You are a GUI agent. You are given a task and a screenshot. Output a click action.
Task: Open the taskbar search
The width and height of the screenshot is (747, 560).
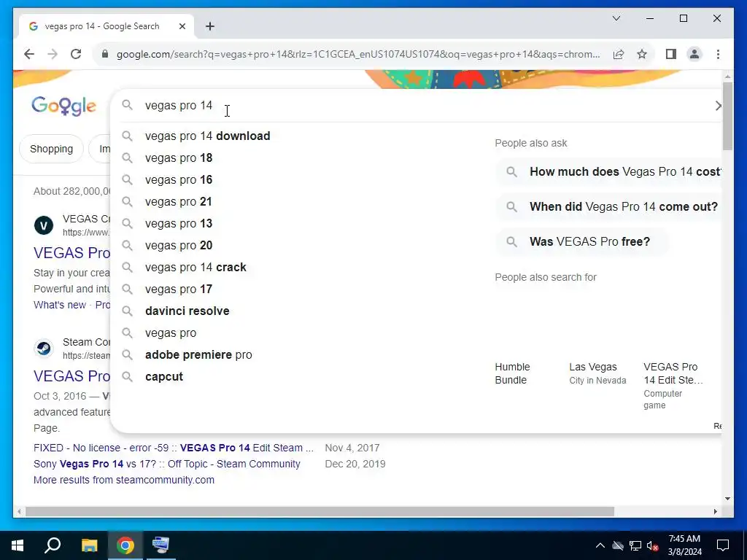(x=53, y=545)
